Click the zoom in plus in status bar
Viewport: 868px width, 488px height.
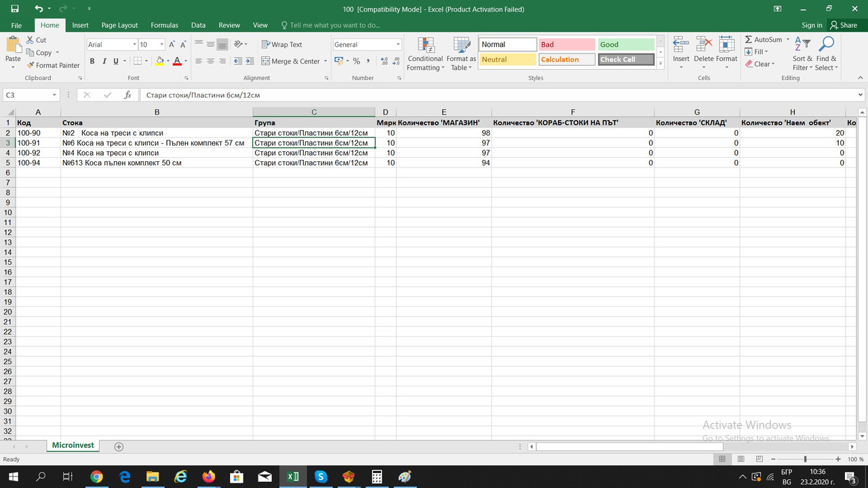pos(839,460)
